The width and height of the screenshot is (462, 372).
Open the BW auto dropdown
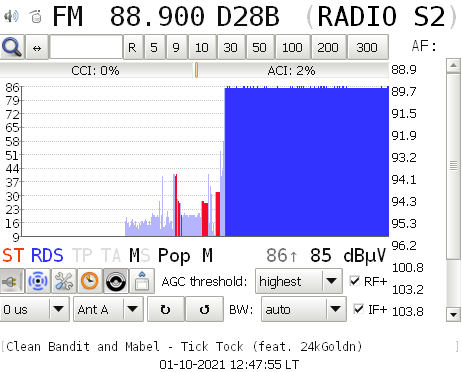tap(304, 309)
